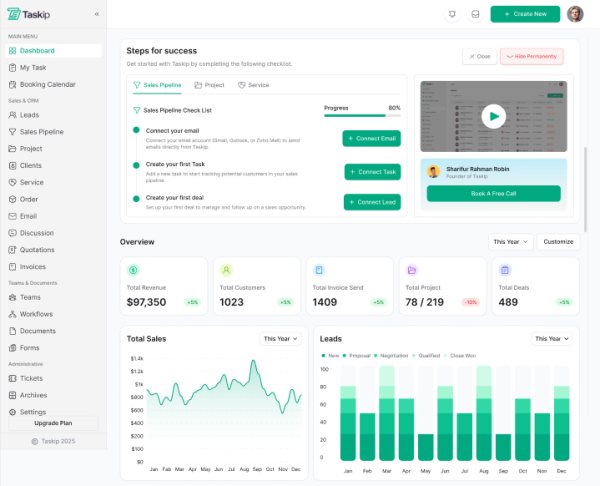
Task: Click the Create New button
Action: [x=525, y=14]
